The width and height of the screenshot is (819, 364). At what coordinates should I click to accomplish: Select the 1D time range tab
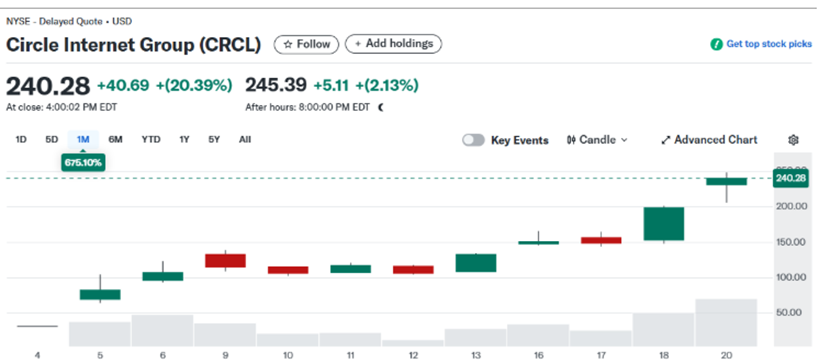(x=21, y=139)
